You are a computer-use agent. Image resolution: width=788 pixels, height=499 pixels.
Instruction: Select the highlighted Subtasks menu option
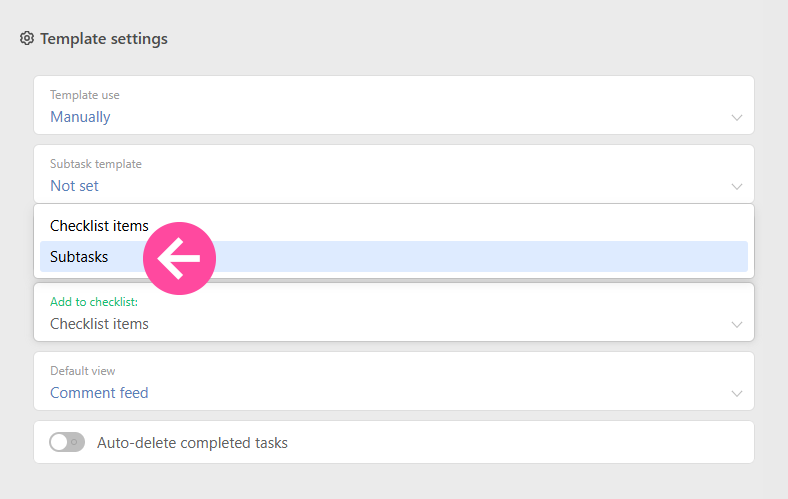pos(79,257)
